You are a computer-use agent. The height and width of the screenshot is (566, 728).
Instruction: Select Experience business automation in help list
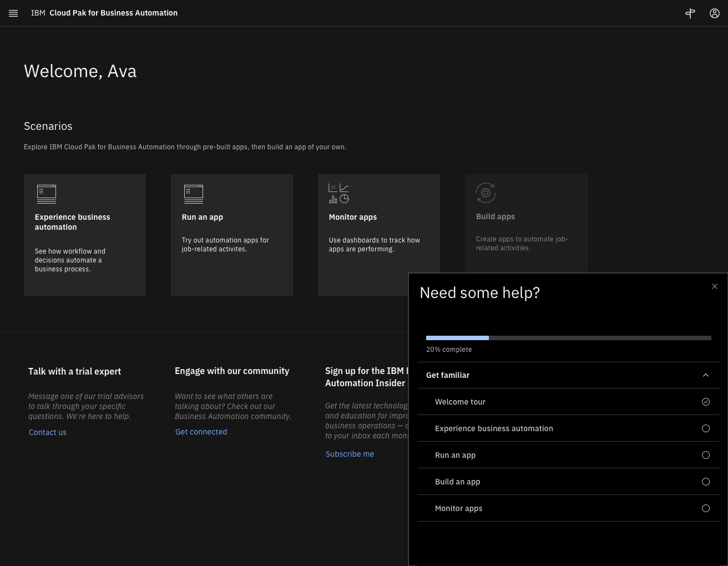coord(568,428)
